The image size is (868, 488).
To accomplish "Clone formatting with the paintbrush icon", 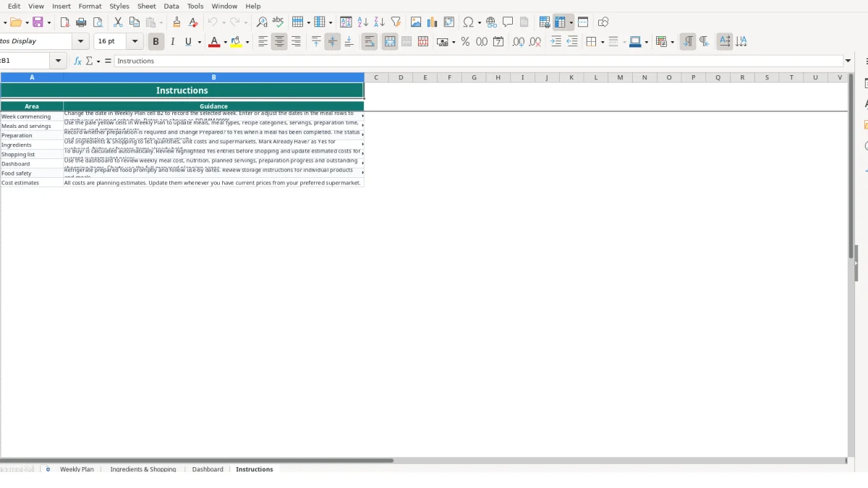I will point(176,22).
